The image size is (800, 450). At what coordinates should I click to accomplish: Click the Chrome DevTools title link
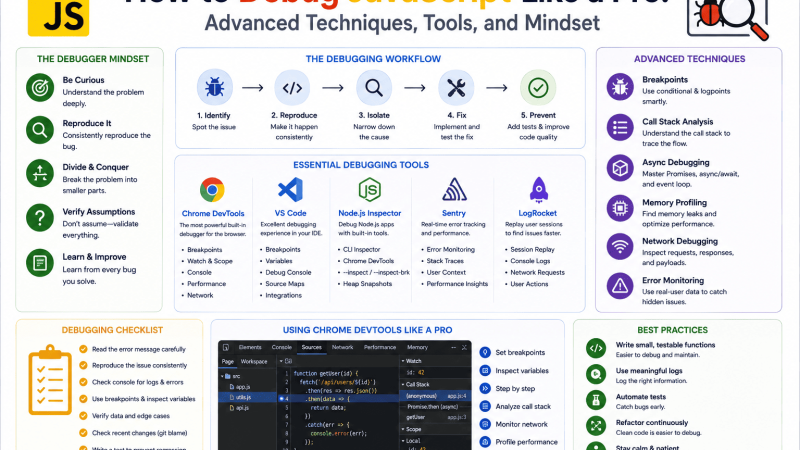click(213, 213)
